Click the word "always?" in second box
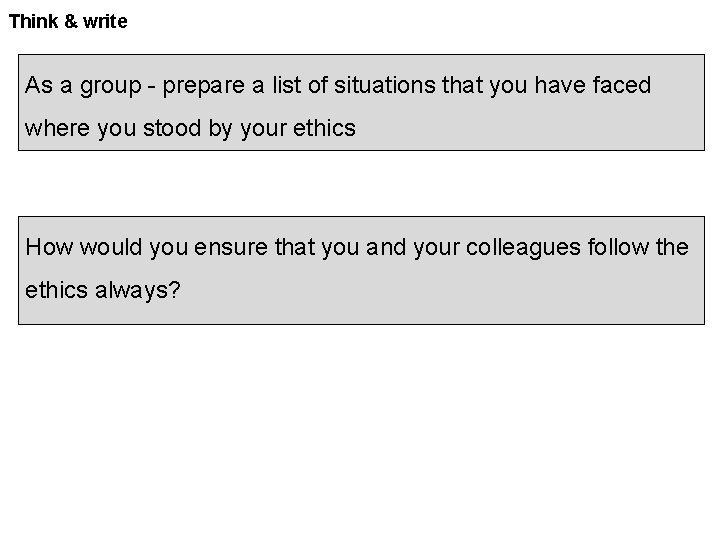 [x=138, y=290]
